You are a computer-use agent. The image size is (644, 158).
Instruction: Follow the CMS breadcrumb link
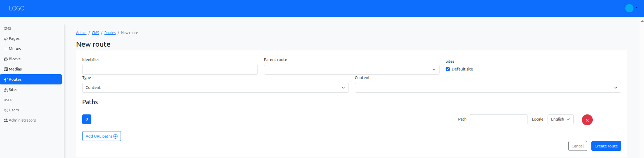click(x=95, y=33)
